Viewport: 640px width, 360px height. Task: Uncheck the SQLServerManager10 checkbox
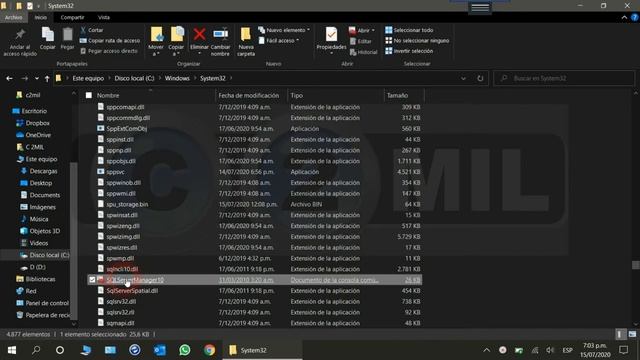(x=92, y=280)
